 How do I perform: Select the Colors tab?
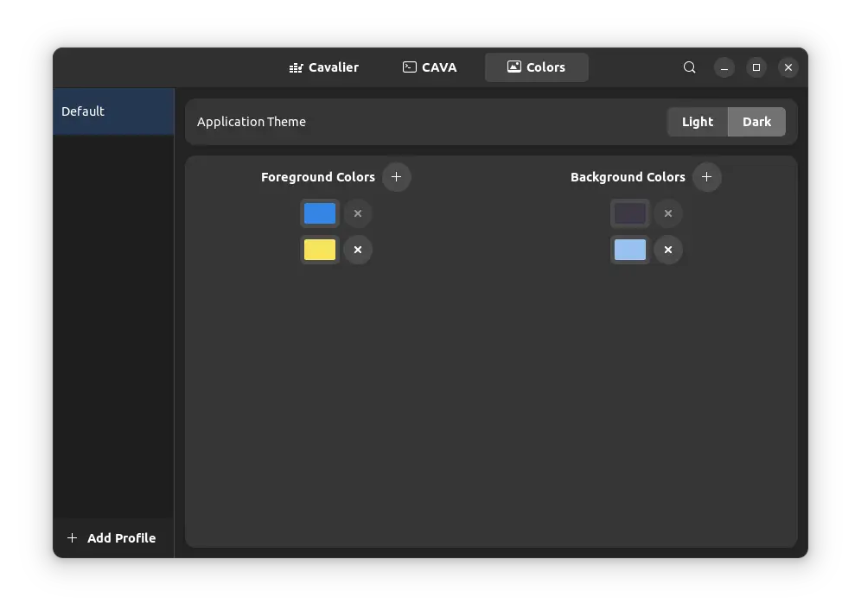click(536, 67)
